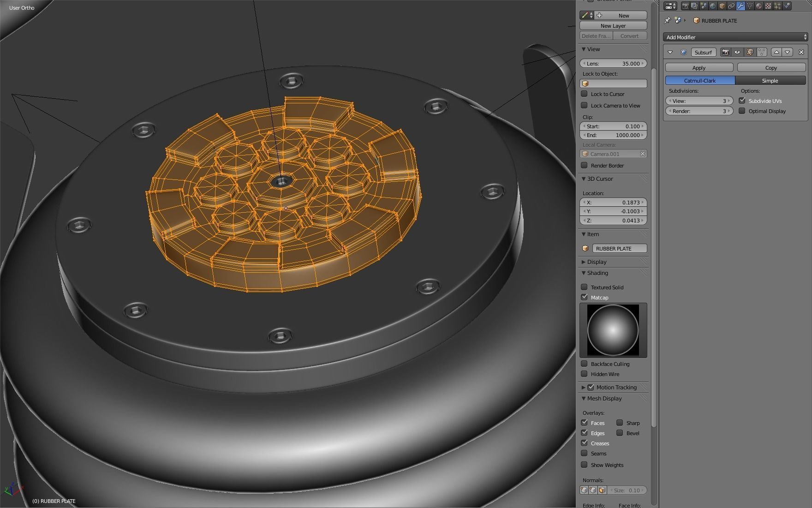
Task: Enable Render Border checkbox
Action: [x=584, y=165]
